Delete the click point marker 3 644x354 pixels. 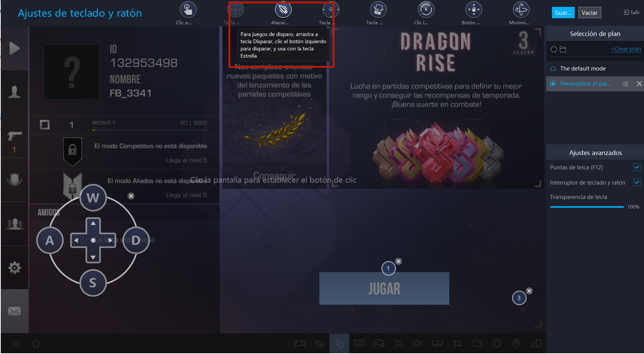[529, 291]
